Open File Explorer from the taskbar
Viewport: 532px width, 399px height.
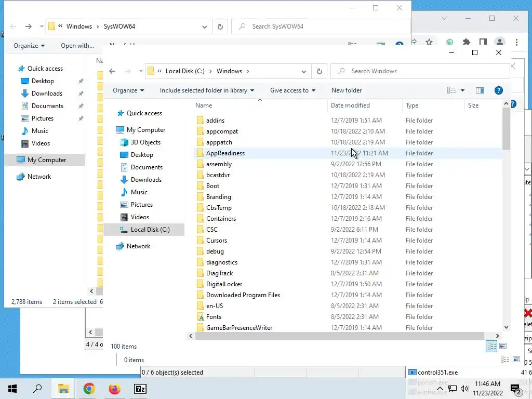click(63, 389)
